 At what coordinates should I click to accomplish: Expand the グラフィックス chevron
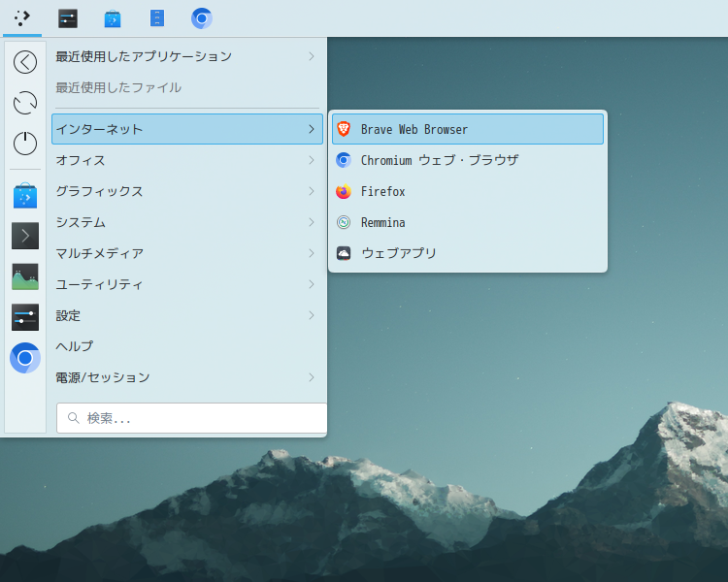click(312, 191)
